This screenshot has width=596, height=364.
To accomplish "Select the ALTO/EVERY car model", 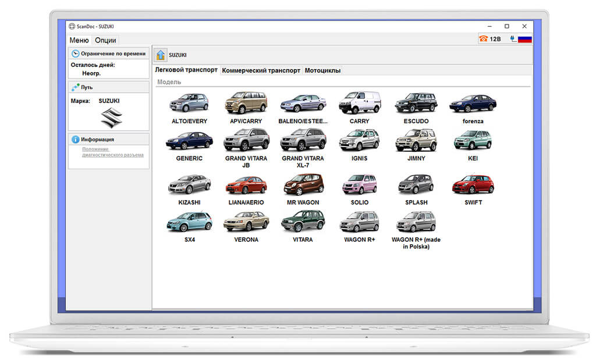I will tap(189, 108).
